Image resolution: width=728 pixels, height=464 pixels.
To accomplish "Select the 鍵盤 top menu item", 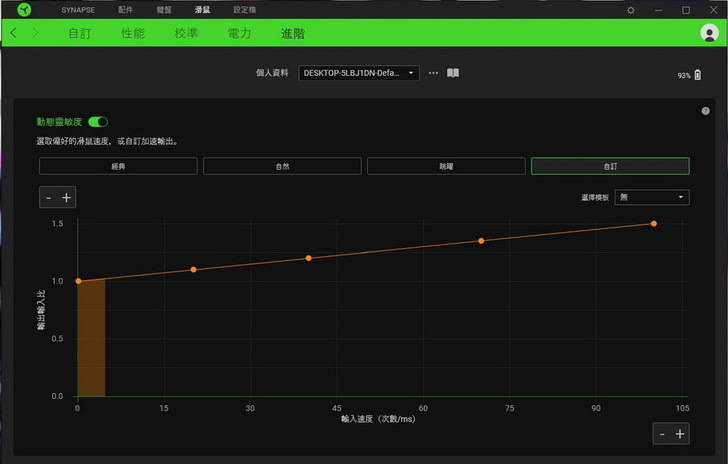I will click(166, 9).
